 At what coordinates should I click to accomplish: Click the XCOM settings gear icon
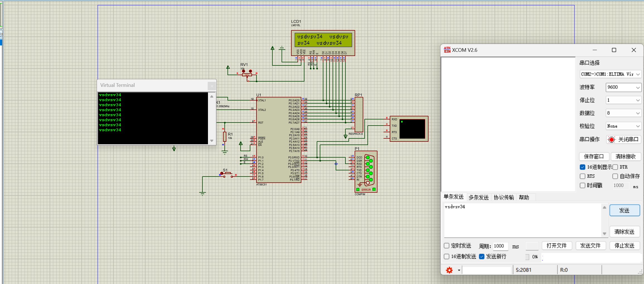tap(449, 270)
